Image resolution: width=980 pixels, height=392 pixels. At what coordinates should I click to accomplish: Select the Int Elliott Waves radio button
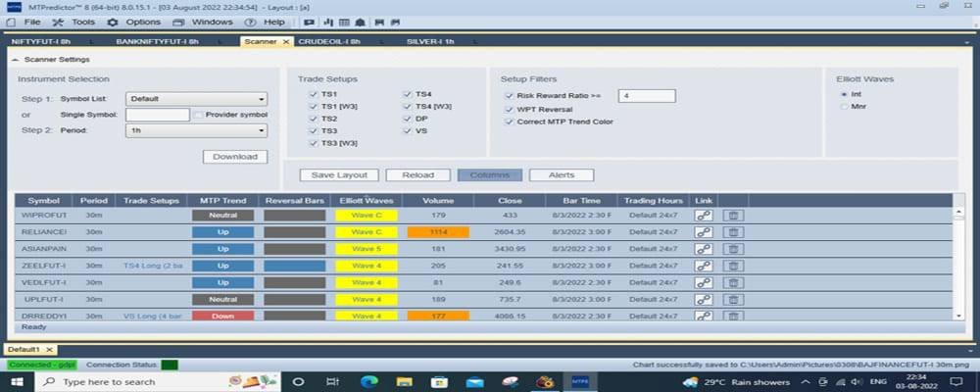845,94
